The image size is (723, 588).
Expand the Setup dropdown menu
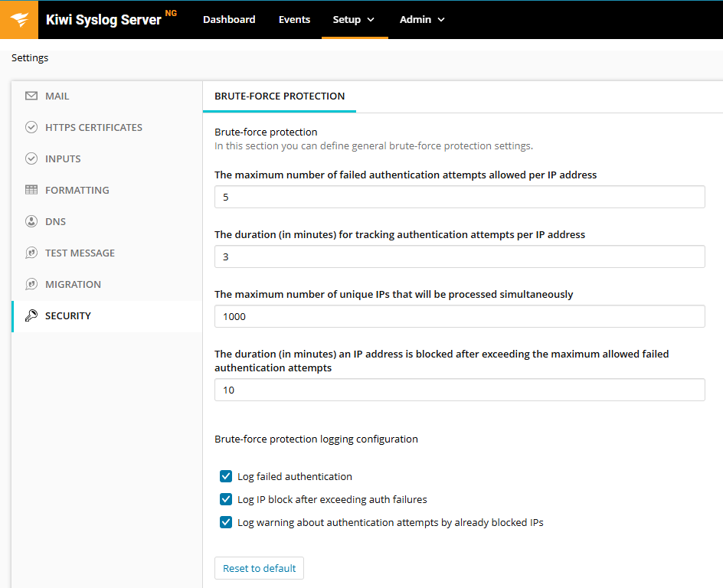tap(354, 19)
